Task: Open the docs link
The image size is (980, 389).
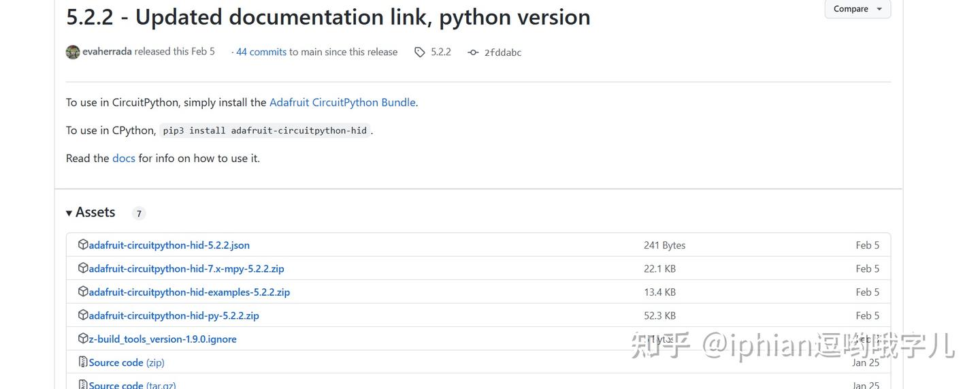Action: click(123, 158)
